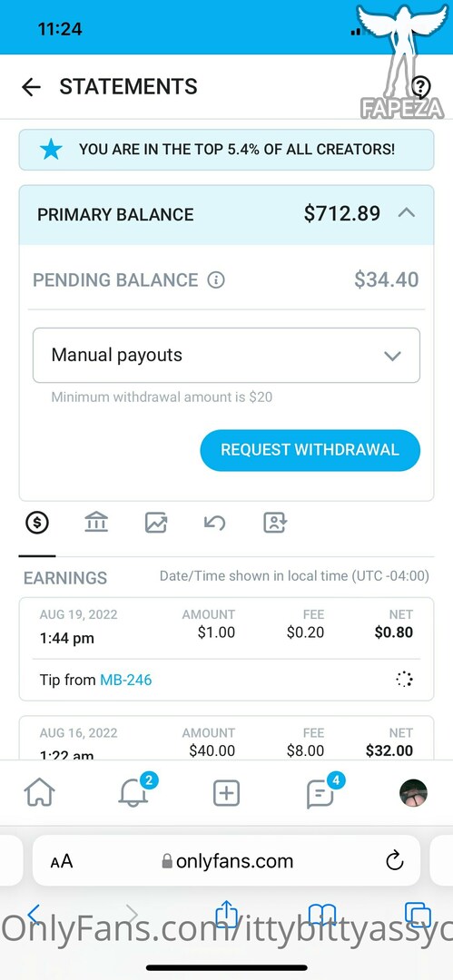453x980 pixels.
Task: Open messages icon with 4 badge
Action: tap(322, 792)
